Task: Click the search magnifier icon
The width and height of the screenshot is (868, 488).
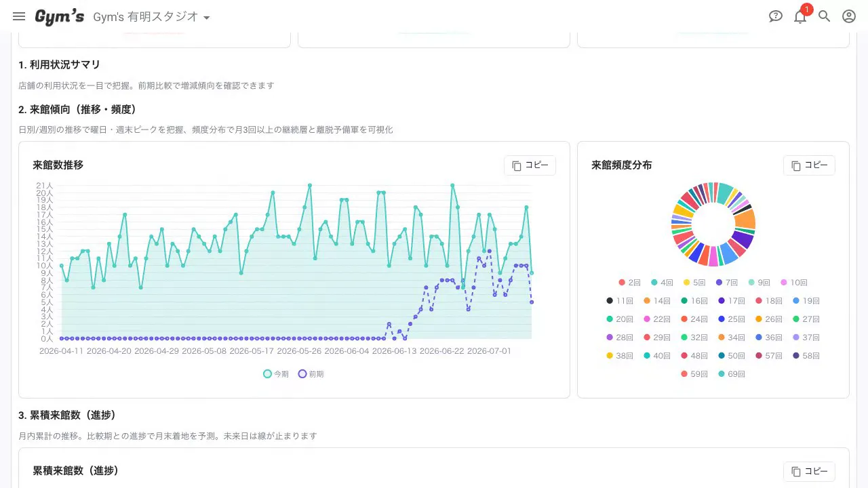Action: tap(825, 16)
